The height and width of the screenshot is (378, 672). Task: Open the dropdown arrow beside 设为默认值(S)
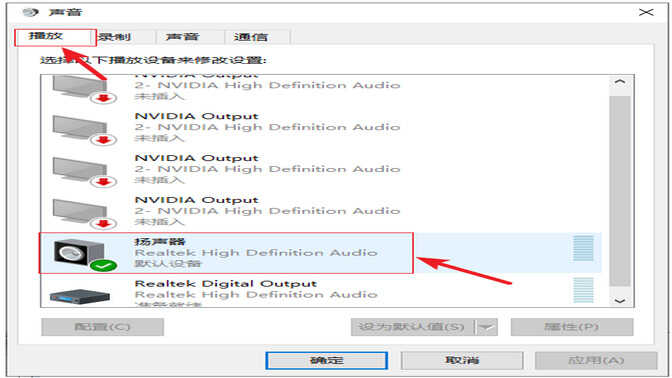click(x=486, y=327)
